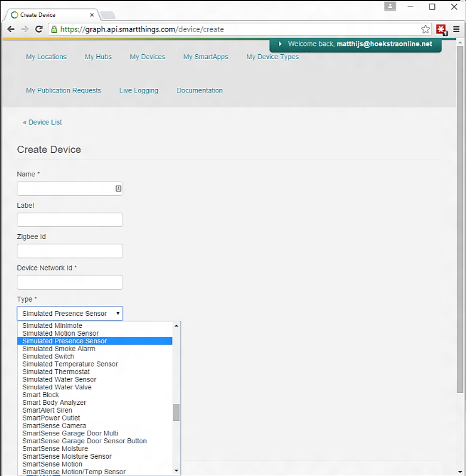The image size is (466, 476).
Task: Select Simulated Temperature Sensor type
Action: pyautogui.click(x=95, y=364)
